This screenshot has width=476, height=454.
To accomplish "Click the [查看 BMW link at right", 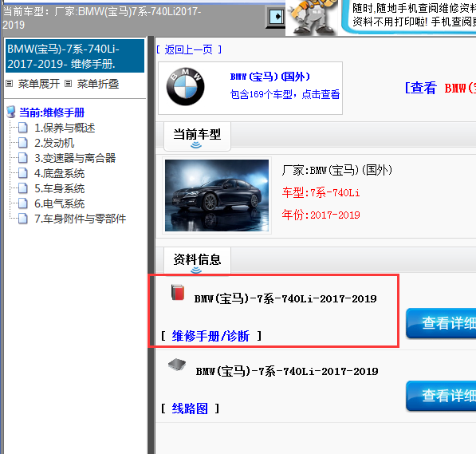I will 440,88.
